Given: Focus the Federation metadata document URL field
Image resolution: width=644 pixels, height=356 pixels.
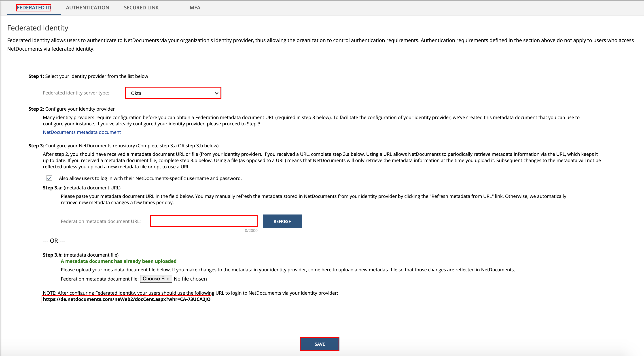Looking at the screenshot, I should click(204, 221).
